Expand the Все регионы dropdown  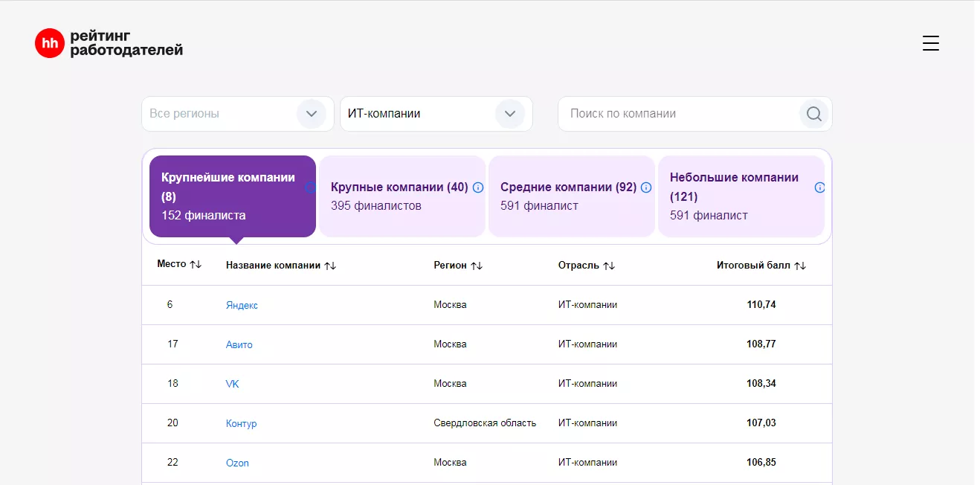tap(312, 114)
